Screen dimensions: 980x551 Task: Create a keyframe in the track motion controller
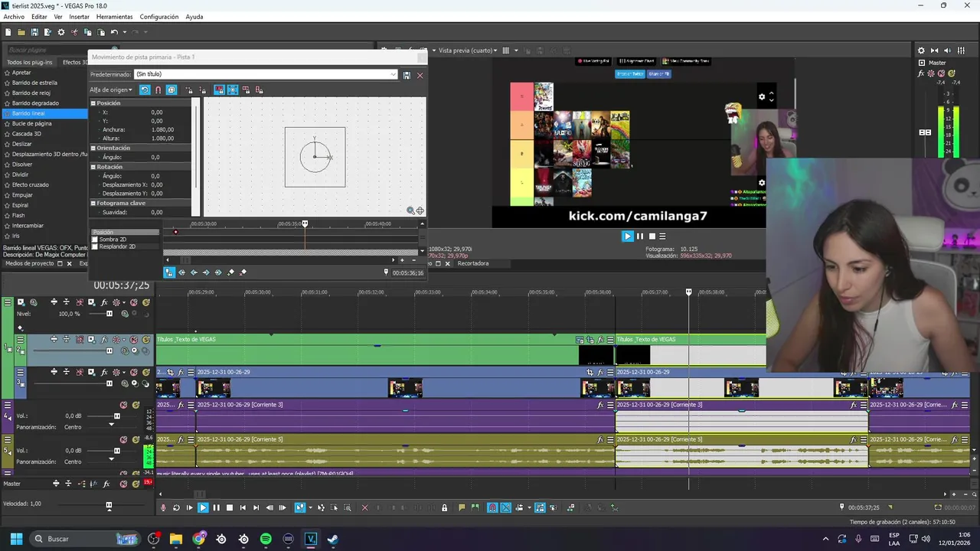(230, 272)
